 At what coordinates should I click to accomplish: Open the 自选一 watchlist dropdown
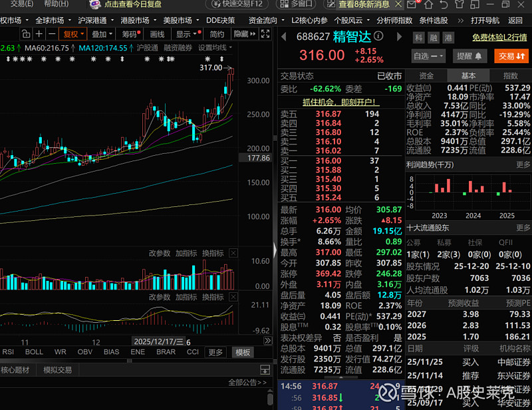click(x=427, y=55)
